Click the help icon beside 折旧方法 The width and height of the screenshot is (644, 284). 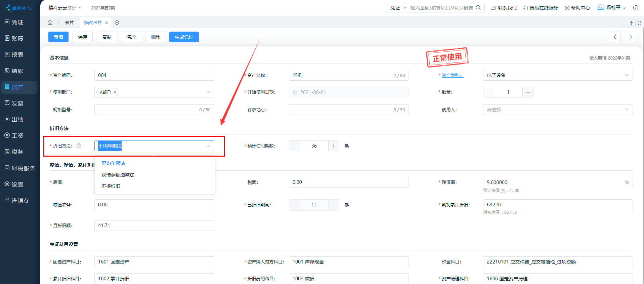(x=79, y=146)
